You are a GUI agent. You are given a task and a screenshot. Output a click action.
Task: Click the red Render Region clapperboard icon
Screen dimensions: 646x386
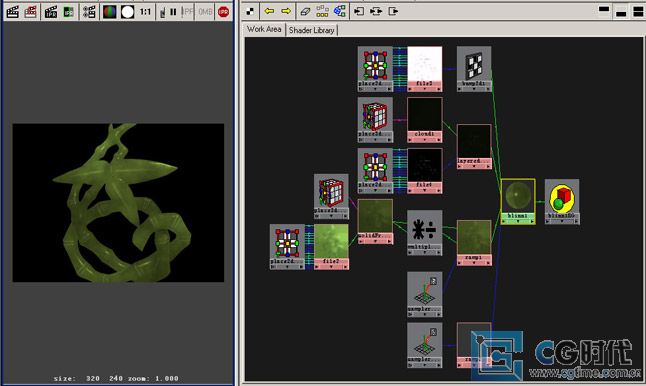click(x=30, y=12)
